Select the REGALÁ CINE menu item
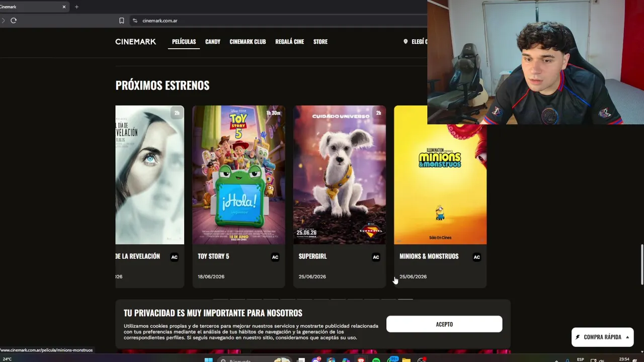Image resolution: width=644 pixels, height=362 pixels. pos(289,42)
